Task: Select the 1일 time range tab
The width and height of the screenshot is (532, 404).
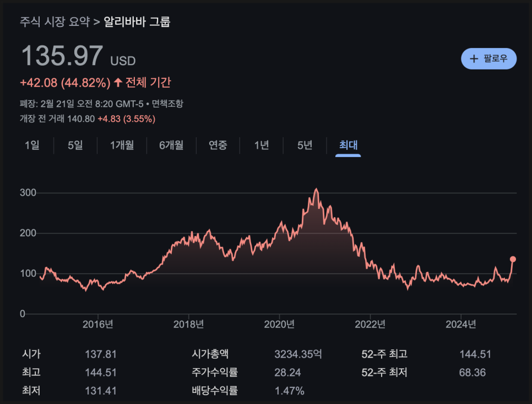Action: (32, 146)
